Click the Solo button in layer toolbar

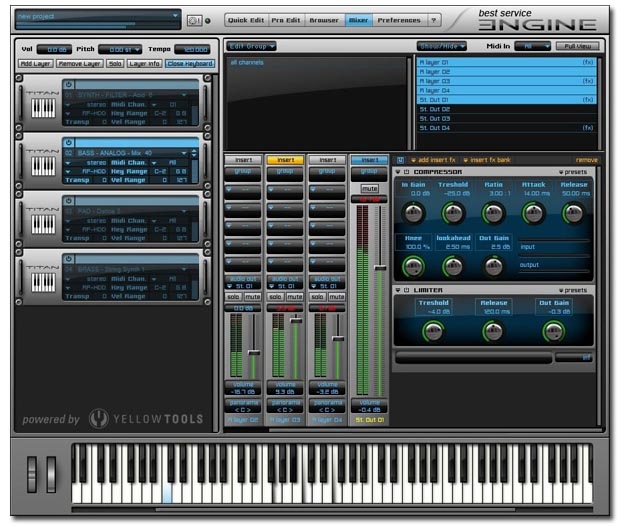(115, 64)
